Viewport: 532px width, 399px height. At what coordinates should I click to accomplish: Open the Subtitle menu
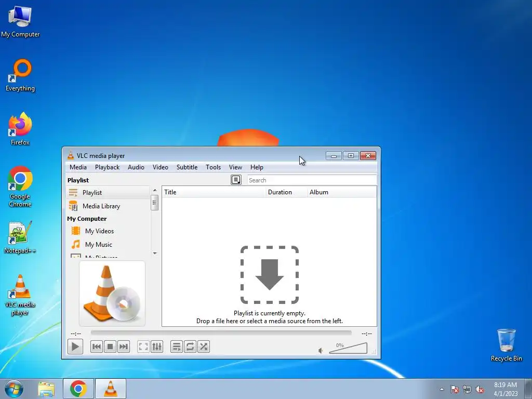pos(187,167)
